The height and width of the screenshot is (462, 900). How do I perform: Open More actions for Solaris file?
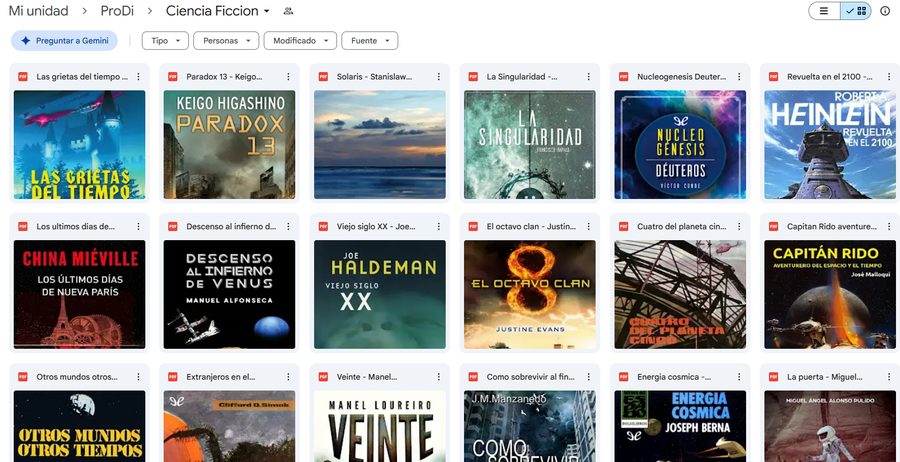[439, 77]
